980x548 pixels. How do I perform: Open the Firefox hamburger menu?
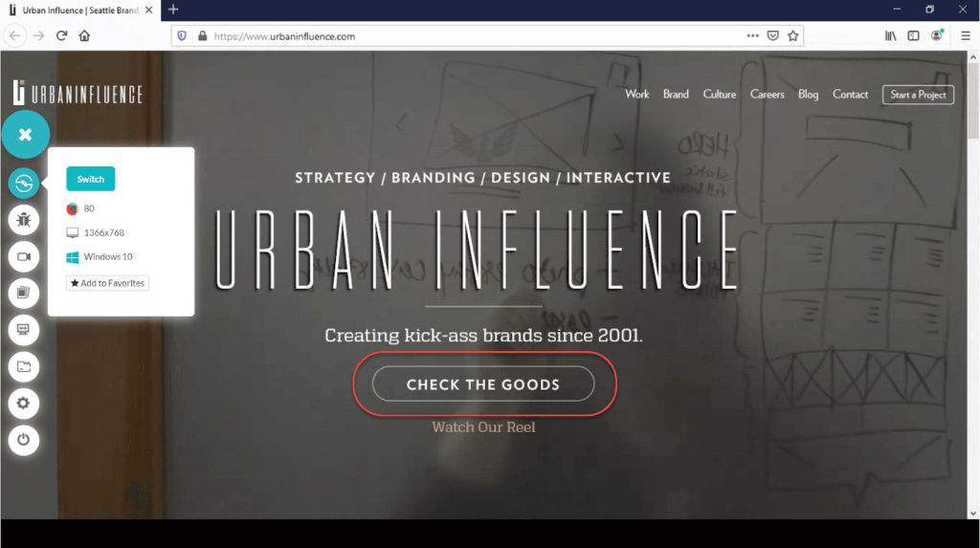(966, 36)
